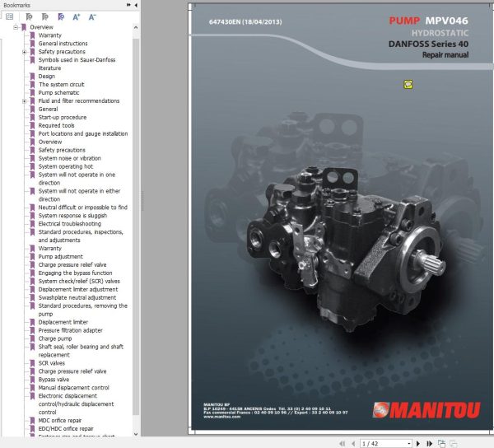494x448 pixels.
Task: Click the expand-all bookmarks options icon
Action: tap(9, 16)
